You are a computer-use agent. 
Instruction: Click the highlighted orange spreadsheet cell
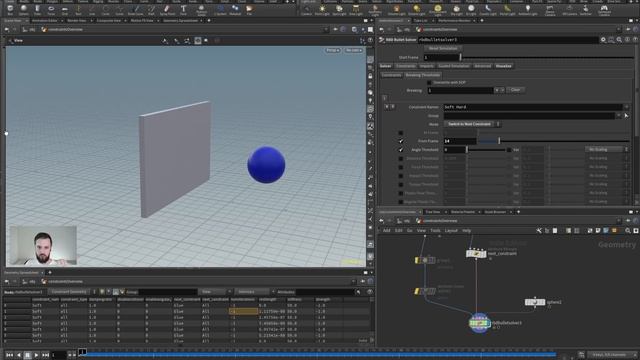[243, 311]
